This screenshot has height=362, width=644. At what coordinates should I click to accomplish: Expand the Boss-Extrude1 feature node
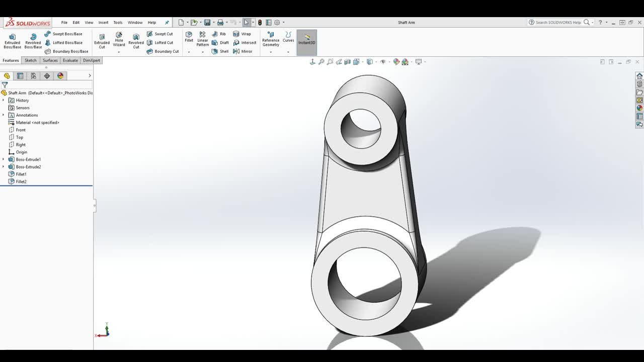[x=4, y=159]
